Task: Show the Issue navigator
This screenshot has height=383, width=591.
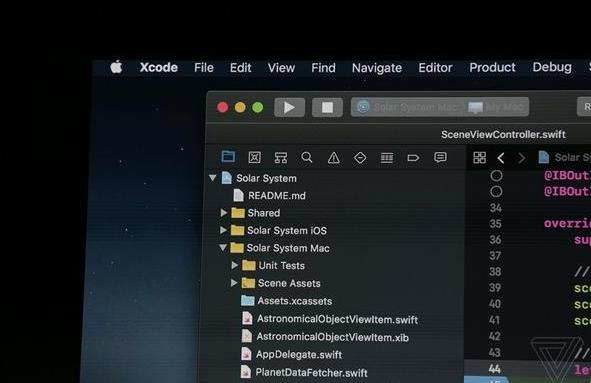Action: click(x=334, y=158)
